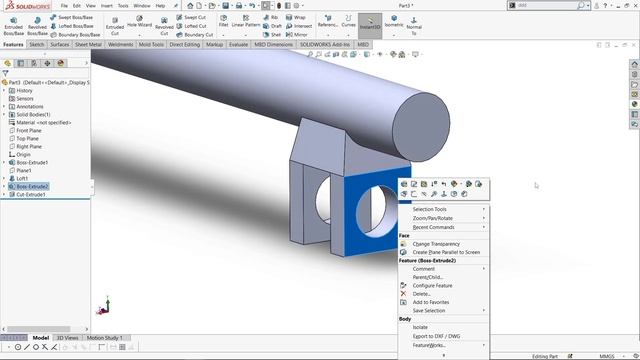This screenshot has width=640, height=360.
Task: Apply the Fillet tool
Action: pos(223,22)
